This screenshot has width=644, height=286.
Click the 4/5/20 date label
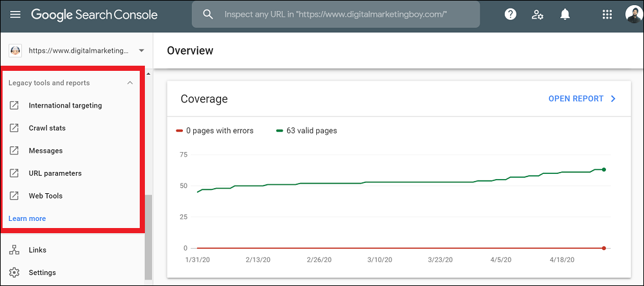pos(501,260)
